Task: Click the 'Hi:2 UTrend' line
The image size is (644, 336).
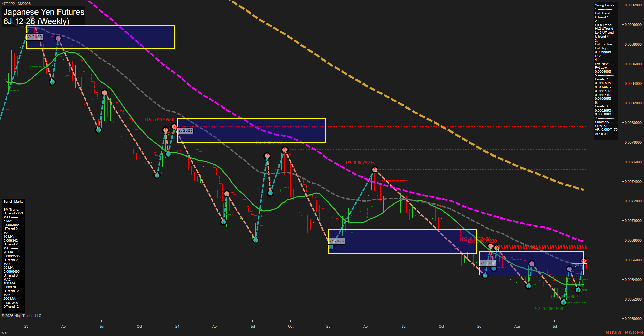Action: coord(604,29)
